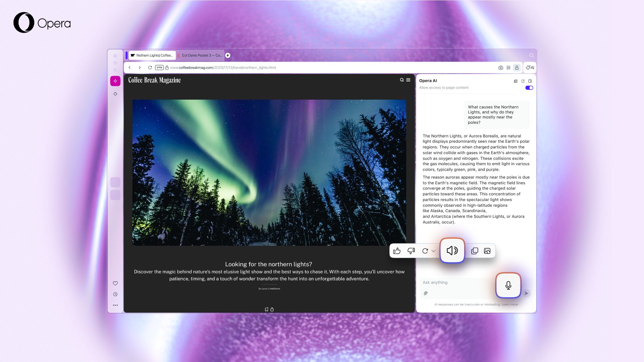Give a thumbs down to the response
Image resolution: width=644 pixels, height=362 pixels.
click(x=411, y=251)
